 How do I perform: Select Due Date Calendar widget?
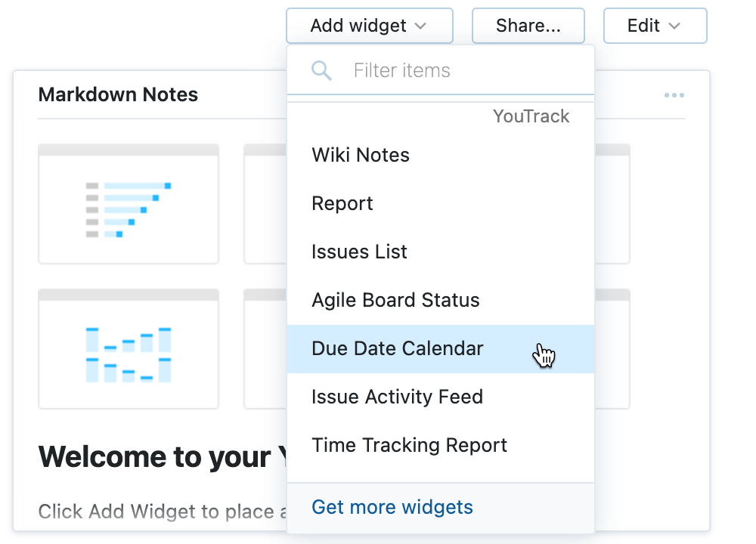(397, 348)
